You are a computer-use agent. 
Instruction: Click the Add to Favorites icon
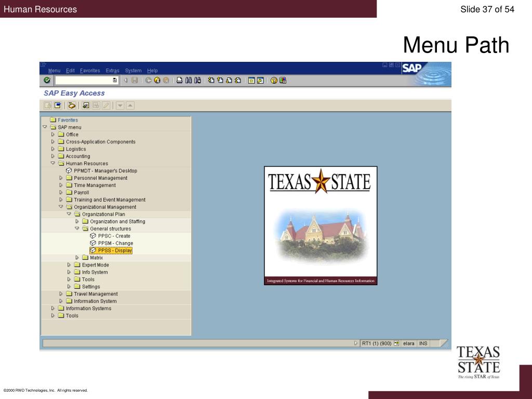point(86,105)
